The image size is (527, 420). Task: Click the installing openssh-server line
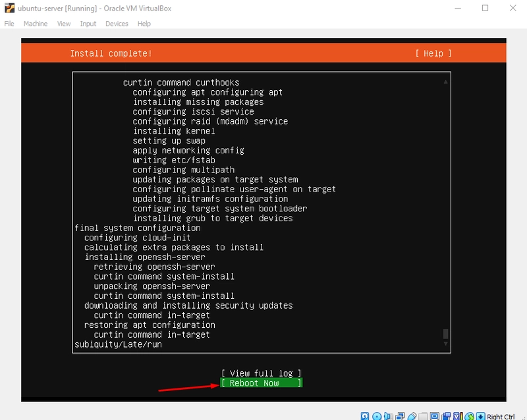coord(144,257)
